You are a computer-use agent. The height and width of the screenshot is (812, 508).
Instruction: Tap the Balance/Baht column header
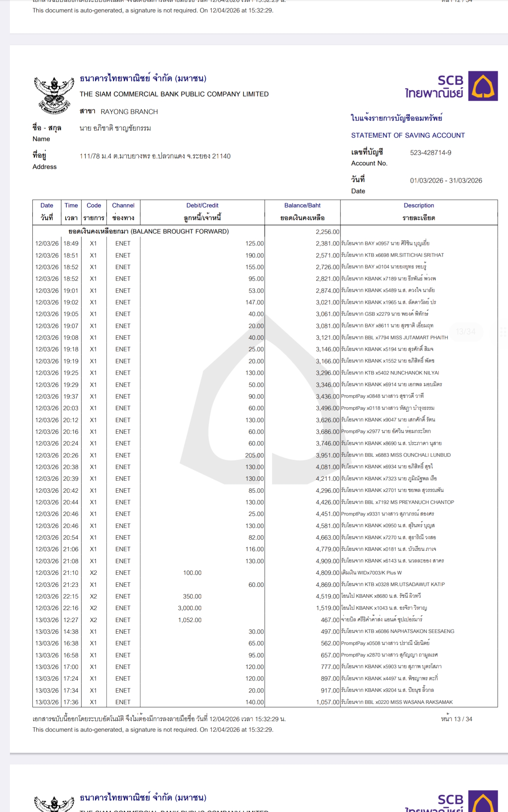point(302,211)
